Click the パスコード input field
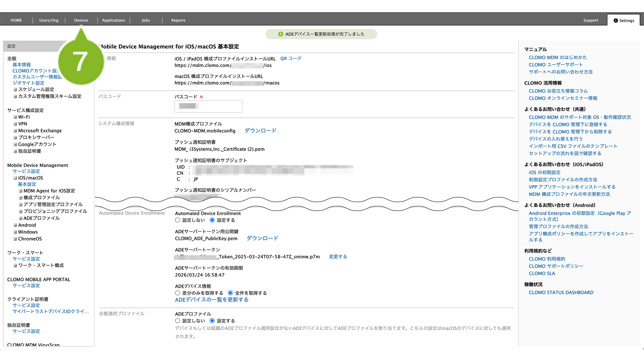Viewport: 644px width, 362px height. tap(209, 106)
